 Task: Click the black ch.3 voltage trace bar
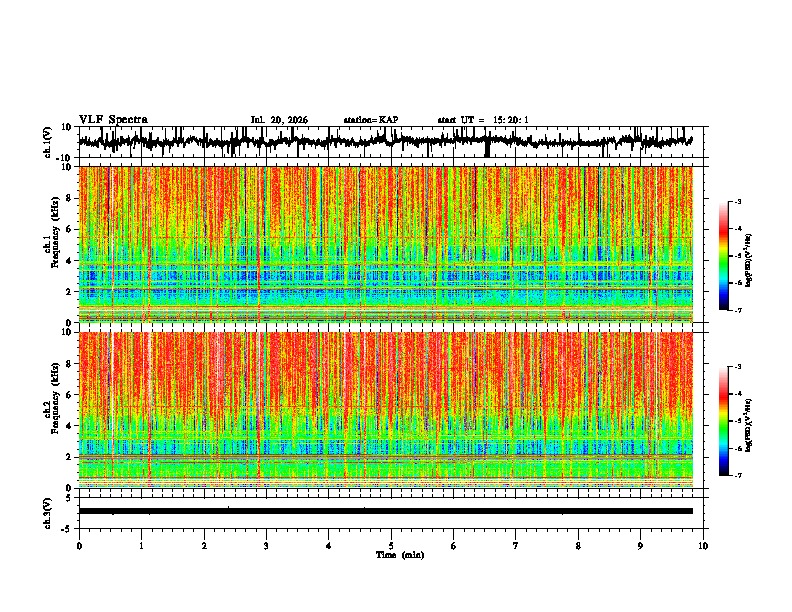point(386,511)
